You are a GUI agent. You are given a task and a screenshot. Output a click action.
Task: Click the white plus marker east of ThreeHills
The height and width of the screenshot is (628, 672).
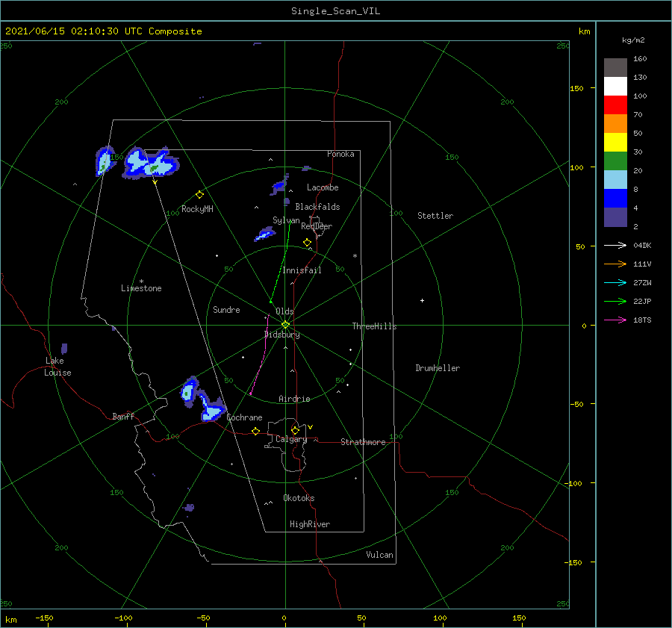[422, 300]
